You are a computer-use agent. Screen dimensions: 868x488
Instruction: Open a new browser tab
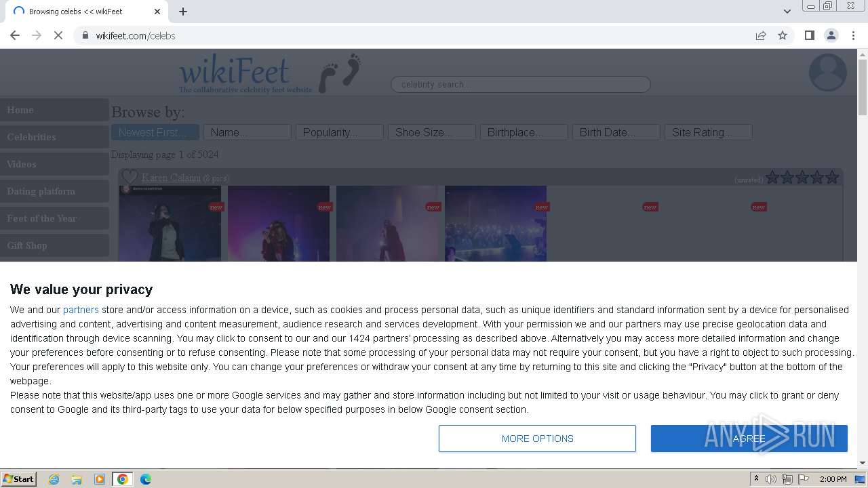click(183, 12)
